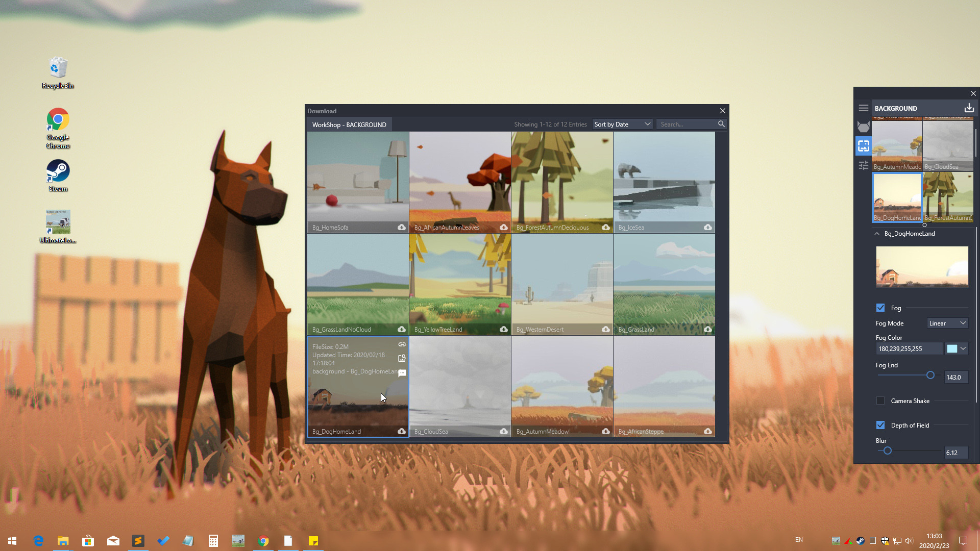980x551 pixels.
Task: Click the search magnifier in the Download dialog
Action: coord(721,124)
